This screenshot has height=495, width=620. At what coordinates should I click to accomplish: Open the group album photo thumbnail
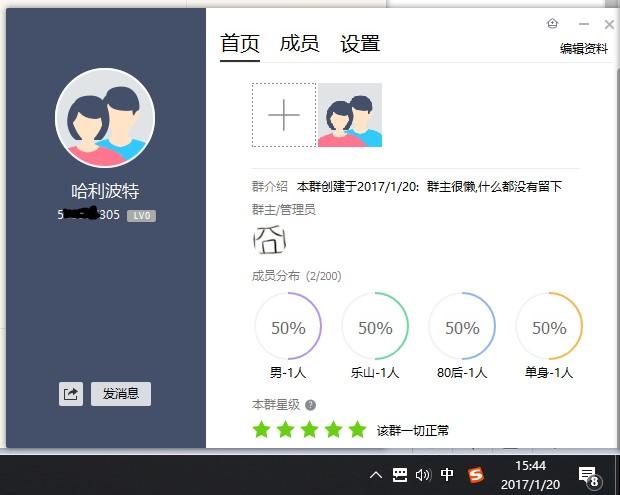tap(350, 115)
